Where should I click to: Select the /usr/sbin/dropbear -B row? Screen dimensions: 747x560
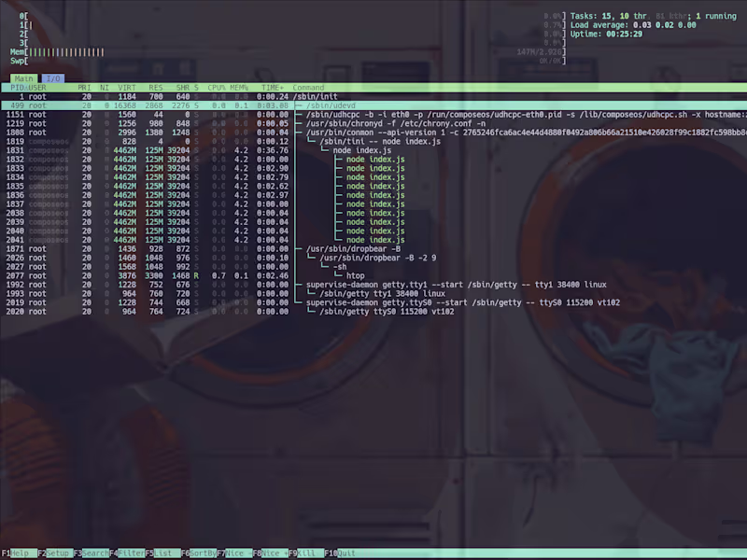point(373,249)
